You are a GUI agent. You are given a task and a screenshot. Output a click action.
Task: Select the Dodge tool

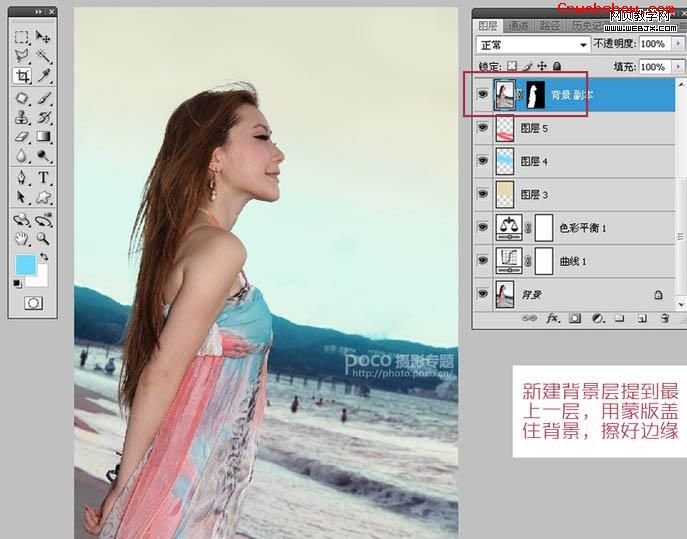(43, 156)
